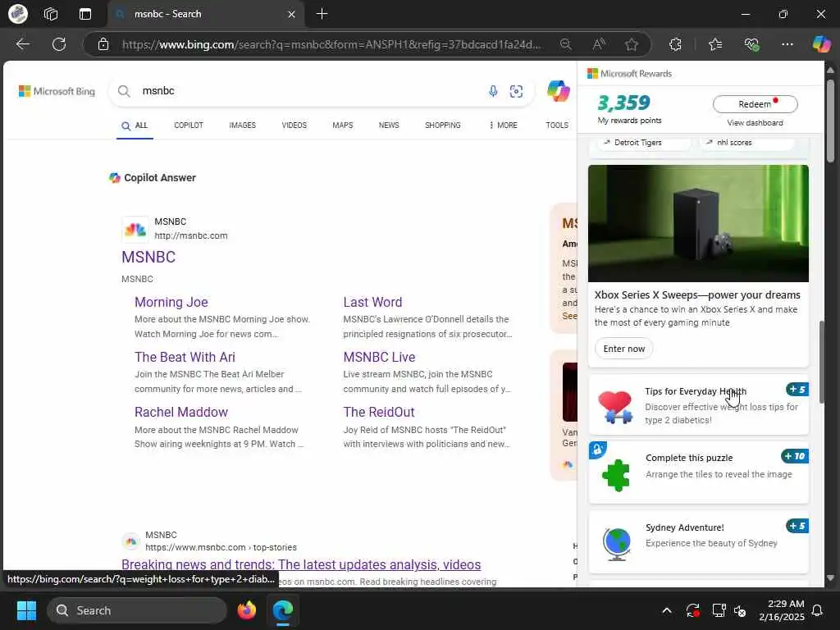Switch to the IMAGES tab

pyautogui.click(x=243, y=126)
